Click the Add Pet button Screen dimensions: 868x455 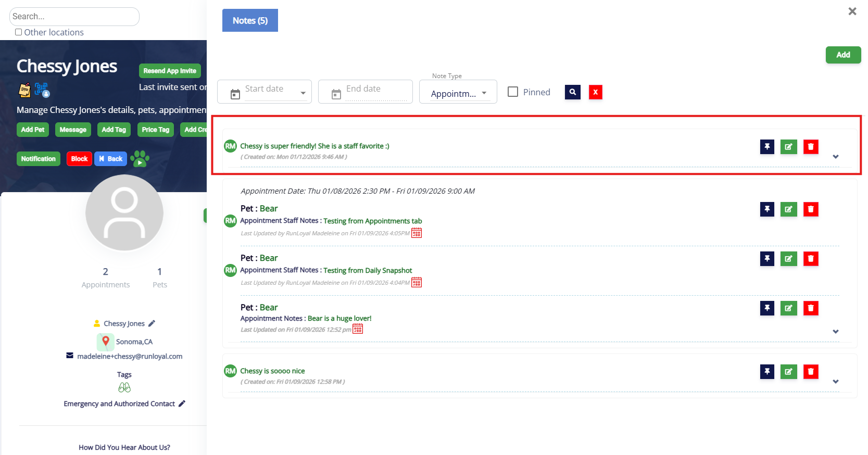33,130
